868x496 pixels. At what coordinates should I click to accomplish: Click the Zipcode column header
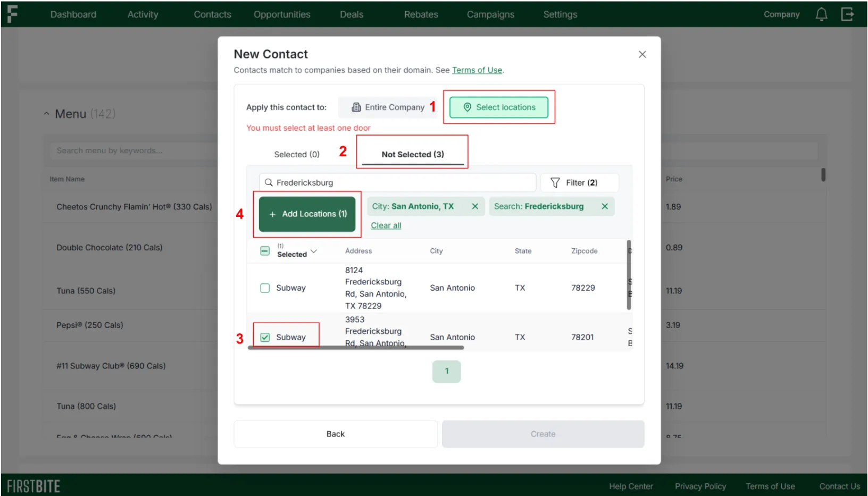(x=584, y=251)
